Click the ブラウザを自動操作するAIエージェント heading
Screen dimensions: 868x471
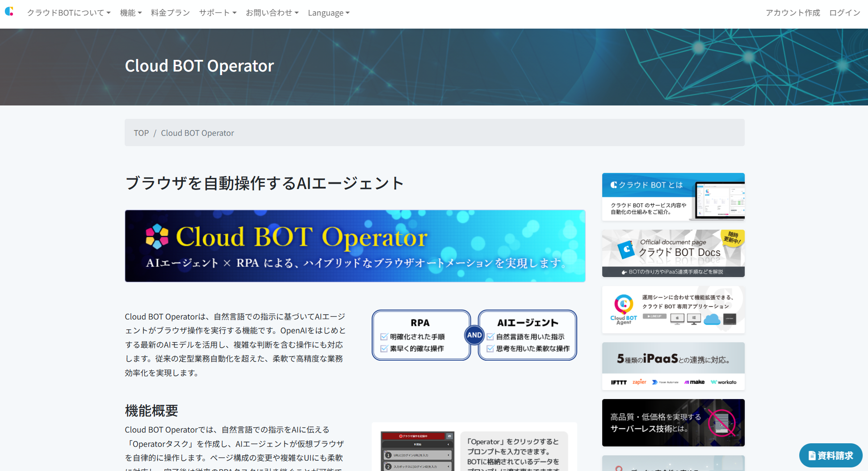pyautogui.click(x=264, y=183)
